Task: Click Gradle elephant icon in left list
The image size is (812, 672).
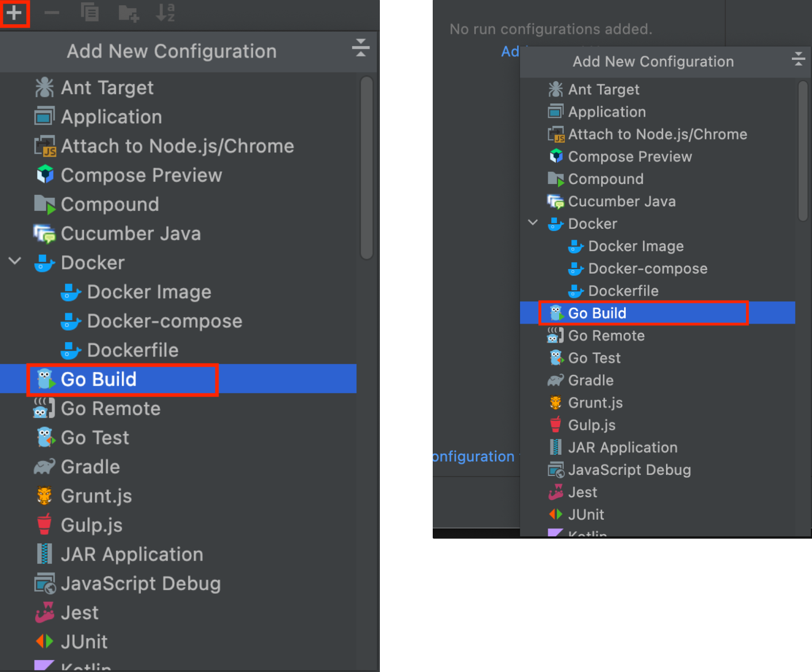Action: (44, 467)
